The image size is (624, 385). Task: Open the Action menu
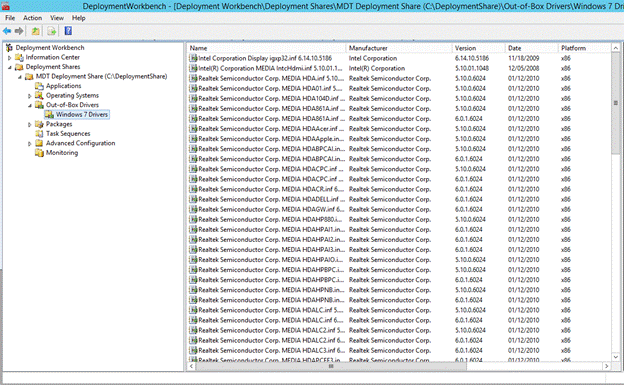[32, 18]
